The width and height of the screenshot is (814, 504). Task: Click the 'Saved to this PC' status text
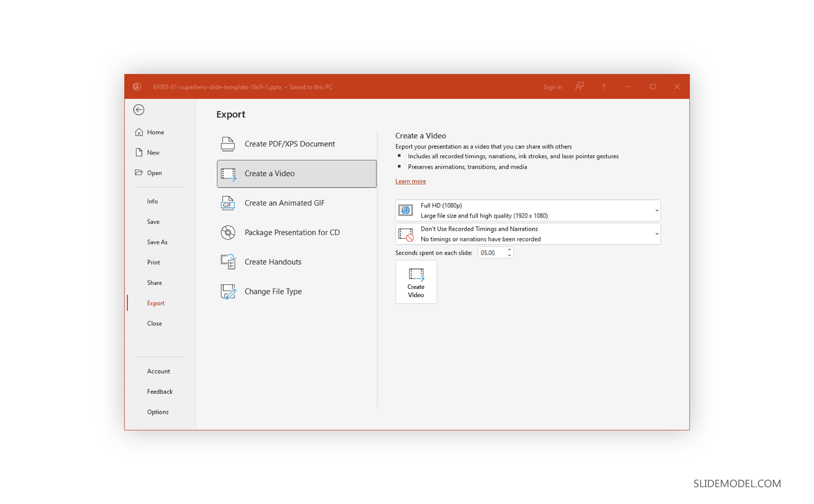[x=311, y=87]
